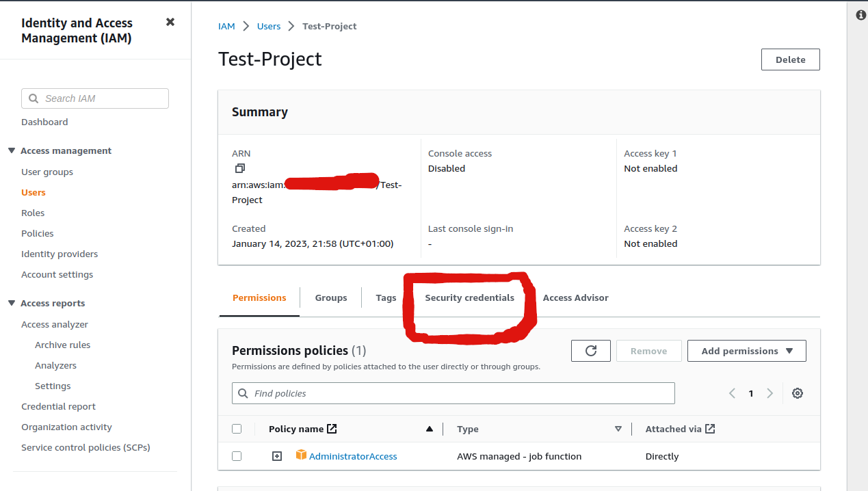868x491 pixels.
Task: Delete the Test-Project user
Action: coord(790,59)
